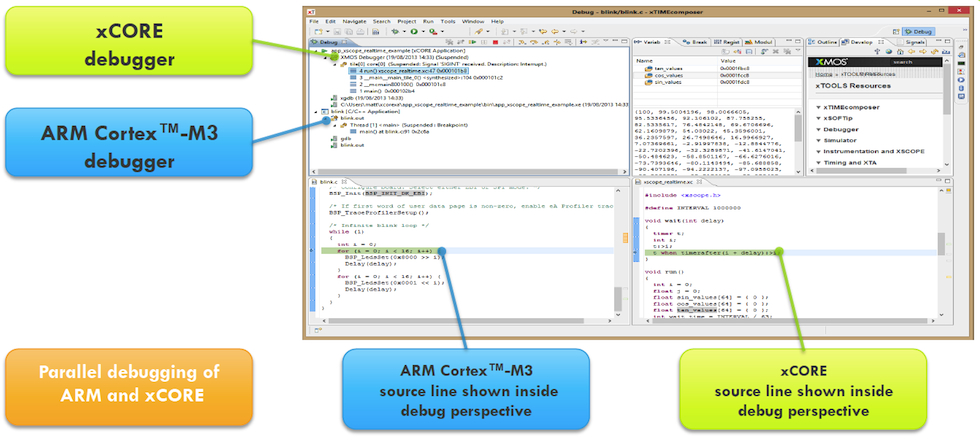This screenshot has height=440, width=980.
Task: Click the New file toolbar icon
Action: click(318, 32)
